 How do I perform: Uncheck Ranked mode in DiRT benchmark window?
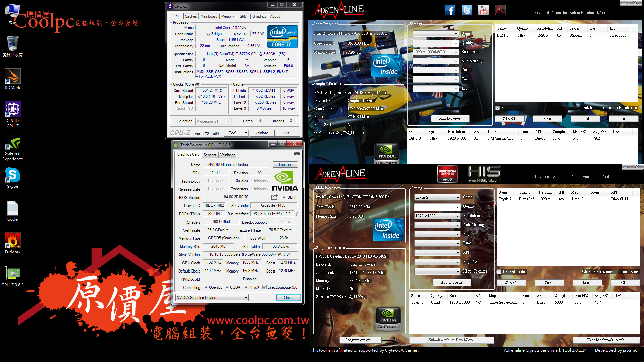pos(498,108)
